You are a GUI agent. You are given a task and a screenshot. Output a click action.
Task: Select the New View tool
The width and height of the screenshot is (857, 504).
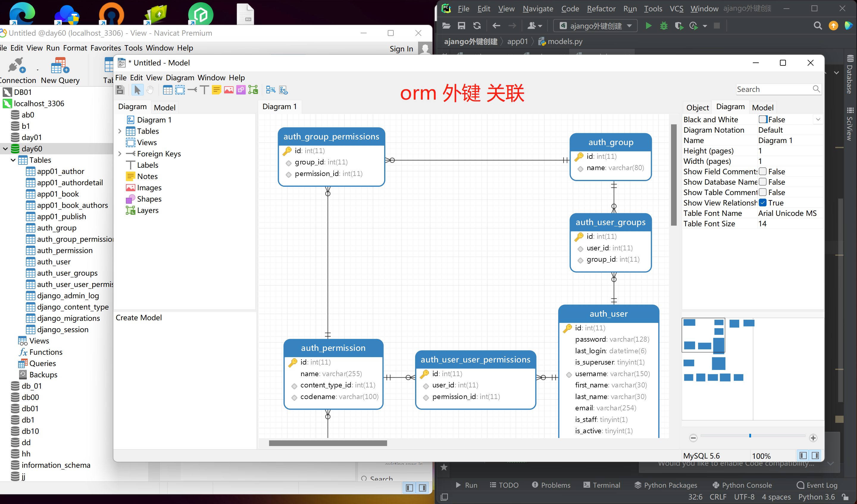180,90
